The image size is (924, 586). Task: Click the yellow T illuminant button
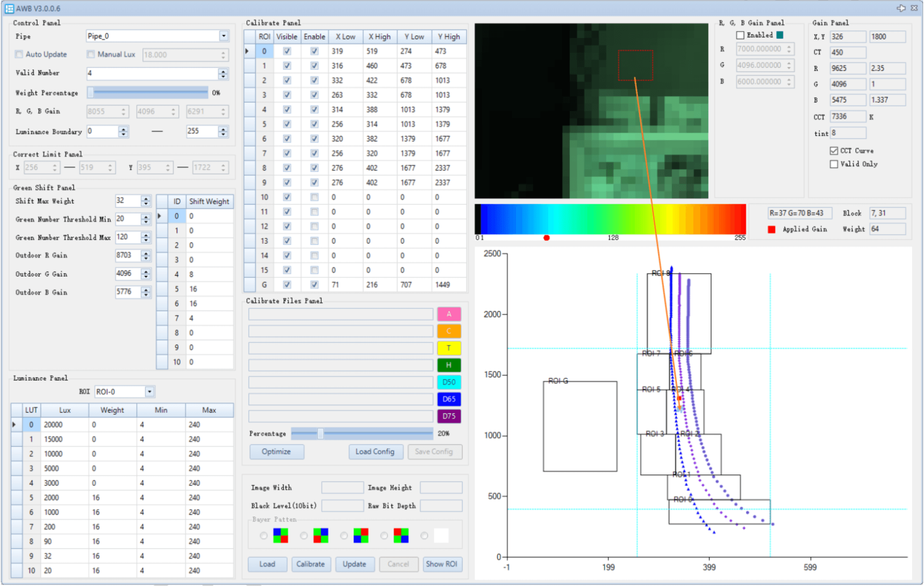(449, 348)
